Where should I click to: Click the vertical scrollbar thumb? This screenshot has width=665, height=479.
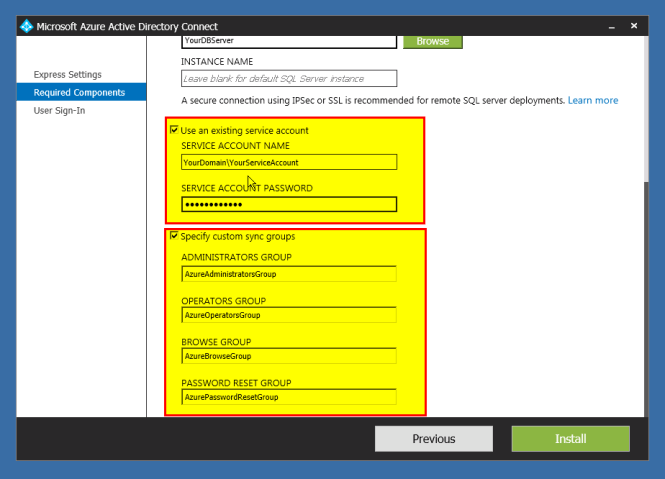coord(646,299)
